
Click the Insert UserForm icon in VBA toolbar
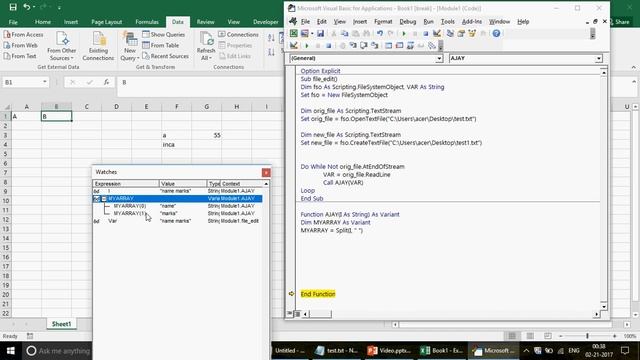[x=304, y=33]
